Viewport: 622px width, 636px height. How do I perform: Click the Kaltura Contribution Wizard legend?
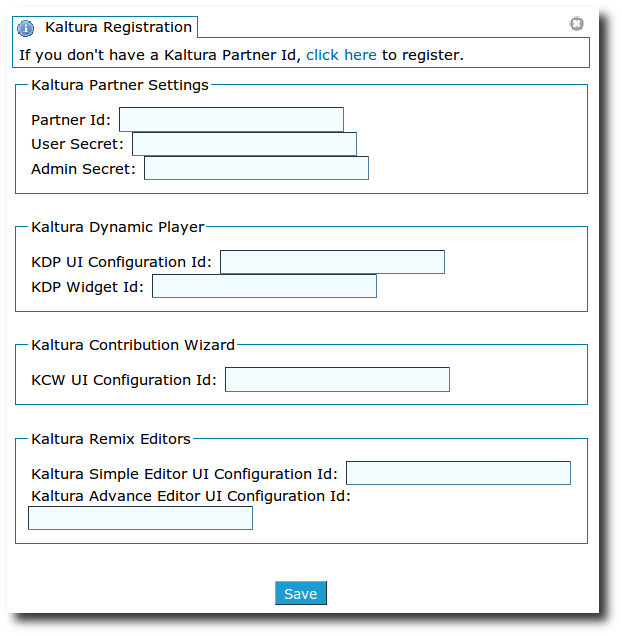pyautogui.click(x=133, y=345)
